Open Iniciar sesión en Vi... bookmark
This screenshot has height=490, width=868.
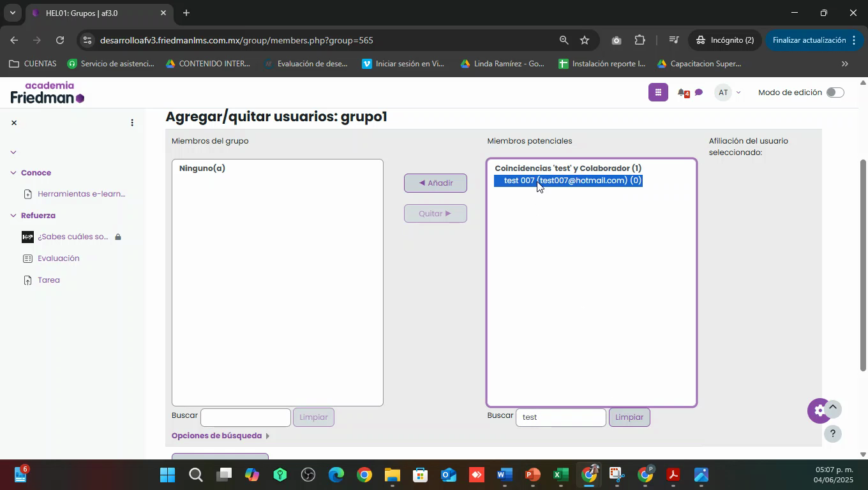403,64
